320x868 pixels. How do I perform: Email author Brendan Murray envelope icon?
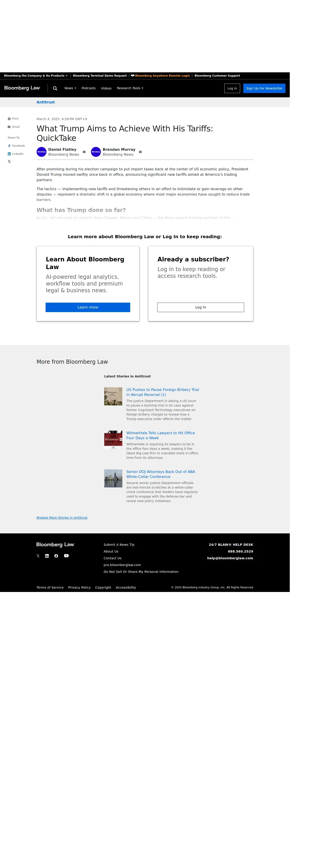click(x=140, y=152)
